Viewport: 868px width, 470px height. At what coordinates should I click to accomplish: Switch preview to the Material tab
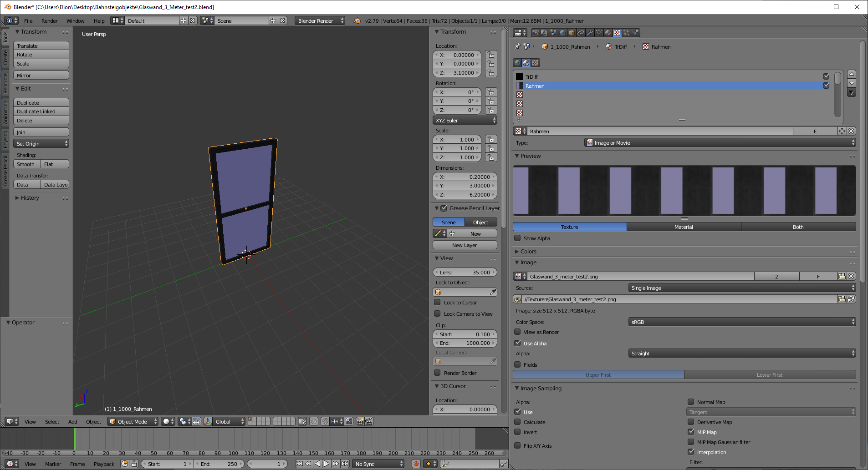pos(684,227)
